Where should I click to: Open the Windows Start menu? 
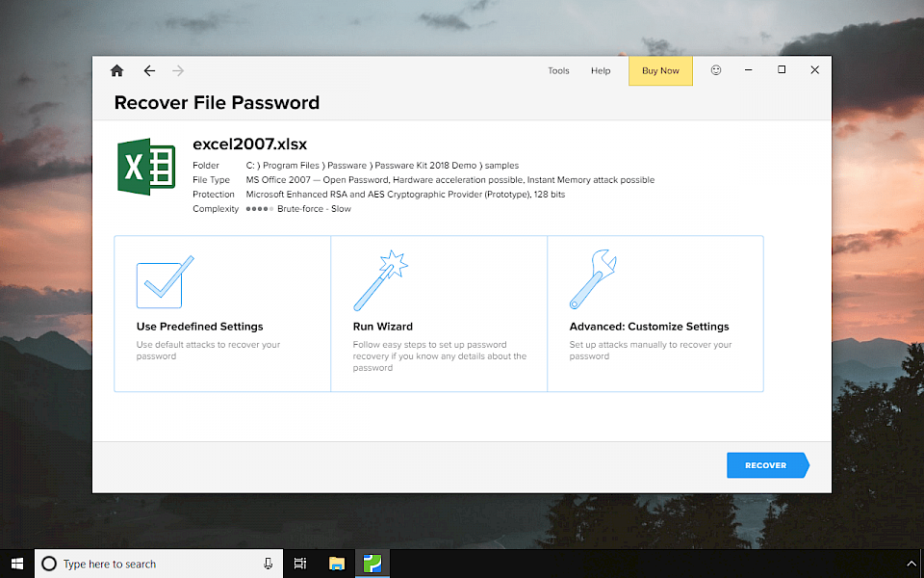click(17, 564)
